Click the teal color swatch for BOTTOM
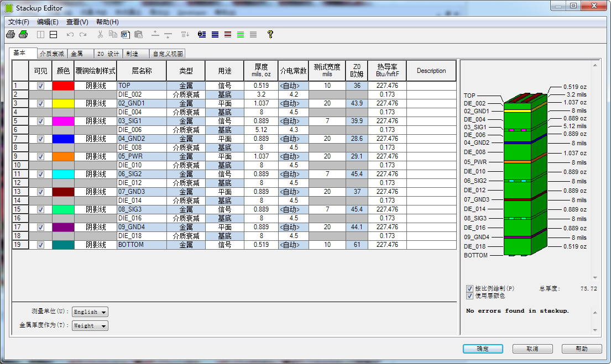 pyautogui.click(x=63, y=245)
